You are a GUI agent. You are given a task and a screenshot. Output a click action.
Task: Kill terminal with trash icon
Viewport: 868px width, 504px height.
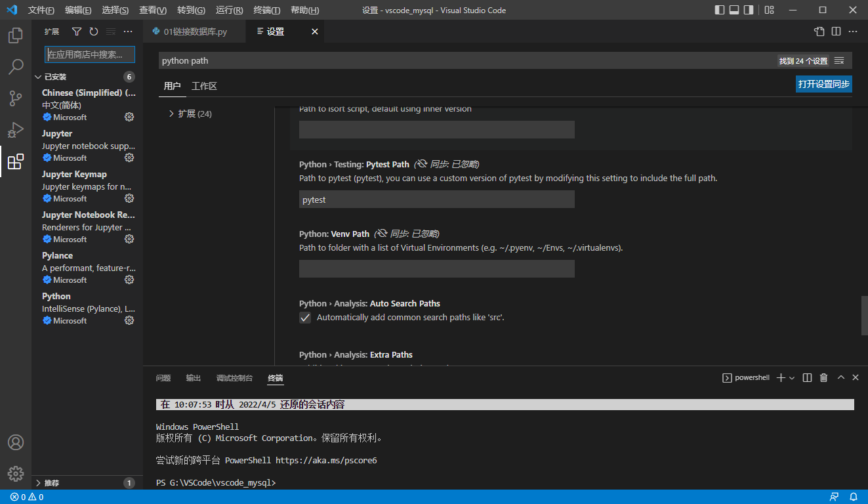pos(824,377)
